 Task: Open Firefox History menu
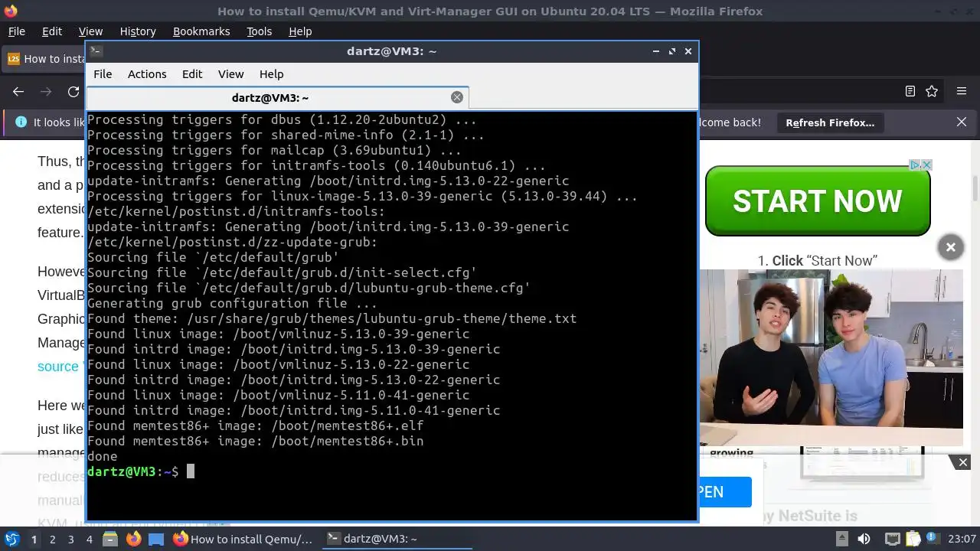coord(138,31)
